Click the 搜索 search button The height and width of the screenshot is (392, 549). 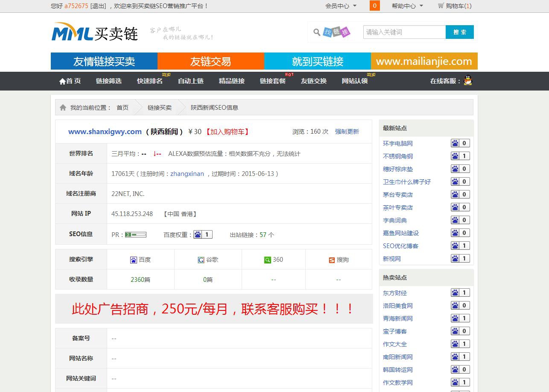tap(460, 32)
